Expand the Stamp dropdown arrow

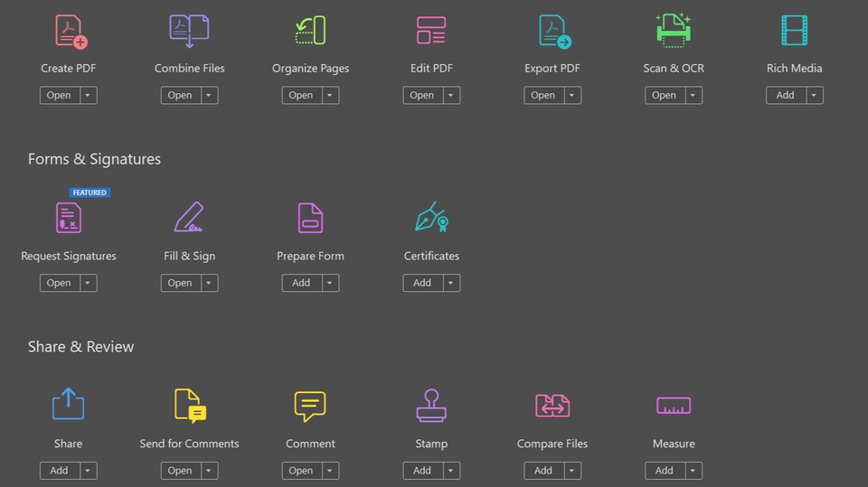coord(451,471)
